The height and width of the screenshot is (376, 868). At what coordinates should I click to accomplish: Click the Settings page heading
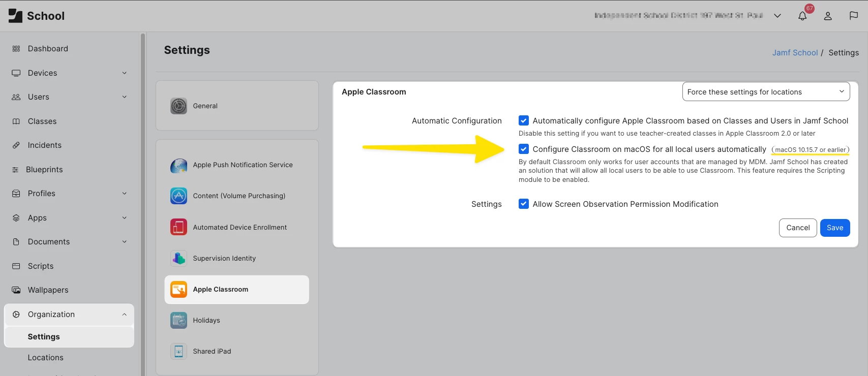pyautogui.click(x=187, y=50)
